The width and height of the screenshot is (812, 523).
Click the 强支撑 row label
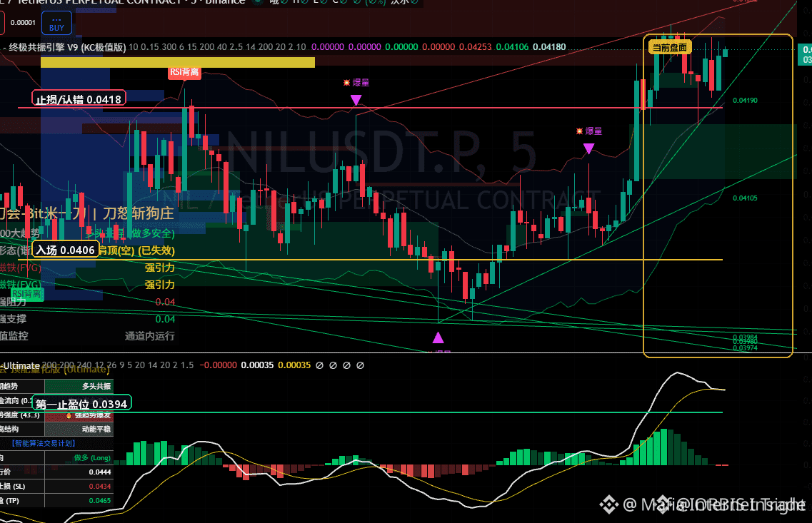(13, 319)
